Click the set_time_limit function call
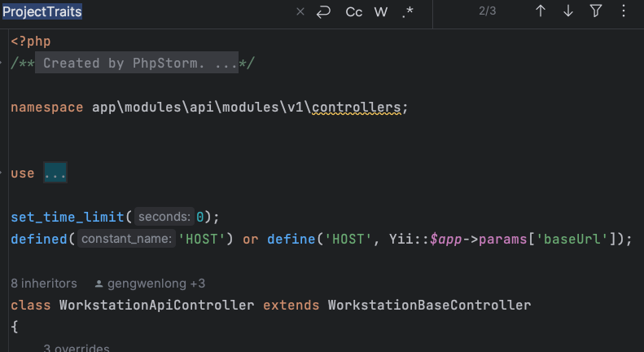Image resolution: width=644 pixels, height=352 pixels. pos(67,217)
